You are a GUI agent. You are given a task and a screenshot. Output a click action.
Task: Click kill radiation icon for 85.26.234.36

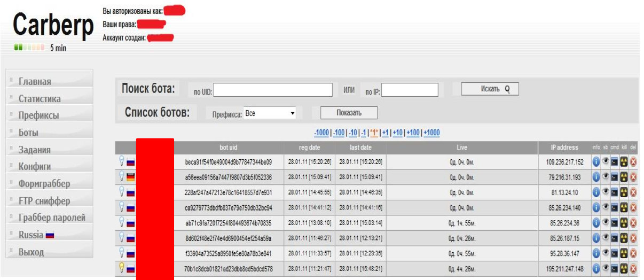click(624, 222)
